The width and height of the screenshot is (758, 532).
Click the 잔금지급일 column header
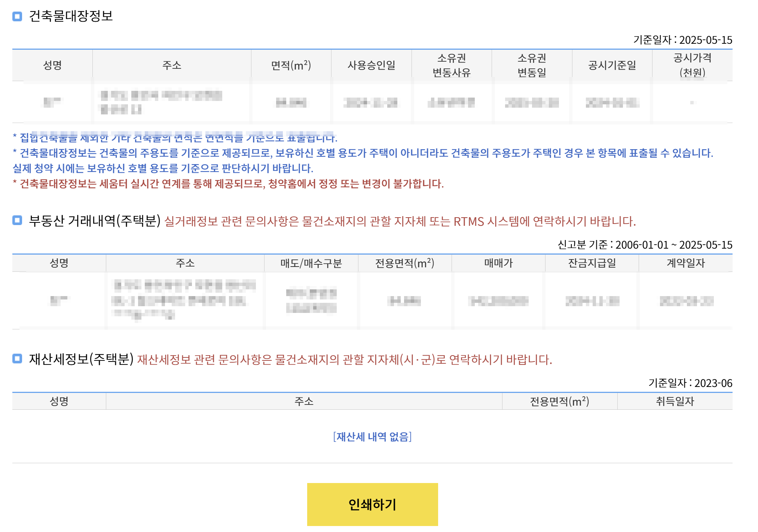click(592, 263)
